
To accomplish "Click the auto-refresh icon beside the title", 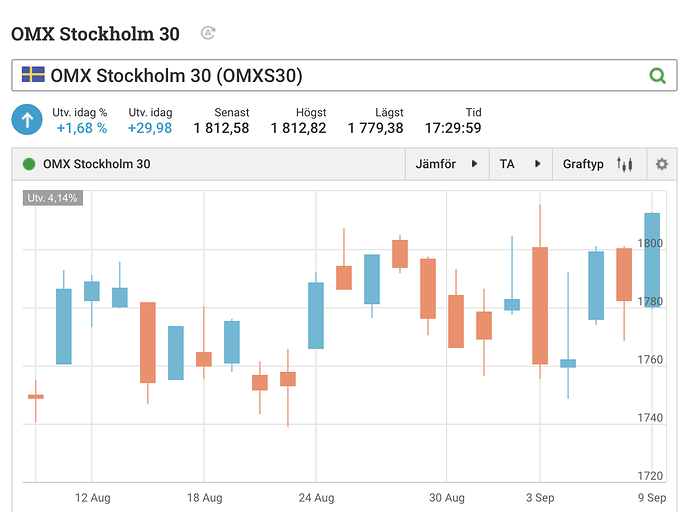I will (208, 33).
